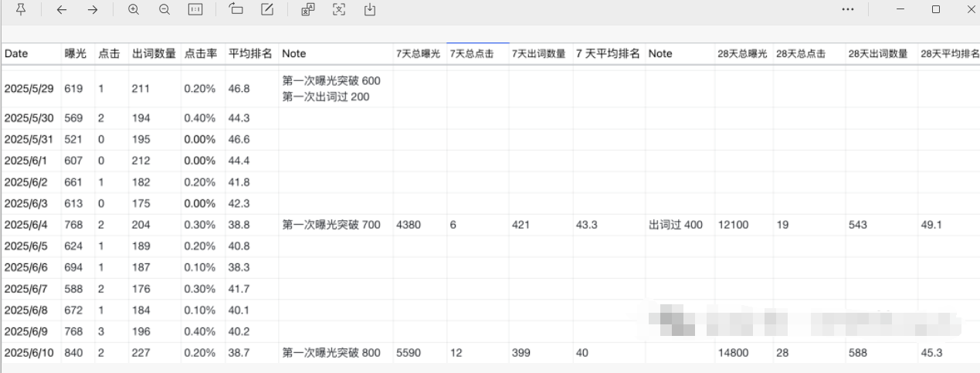Minimize the viewer window
This screenshot has width=980, height=373.
pyautogui.click(x=900, y=9)
